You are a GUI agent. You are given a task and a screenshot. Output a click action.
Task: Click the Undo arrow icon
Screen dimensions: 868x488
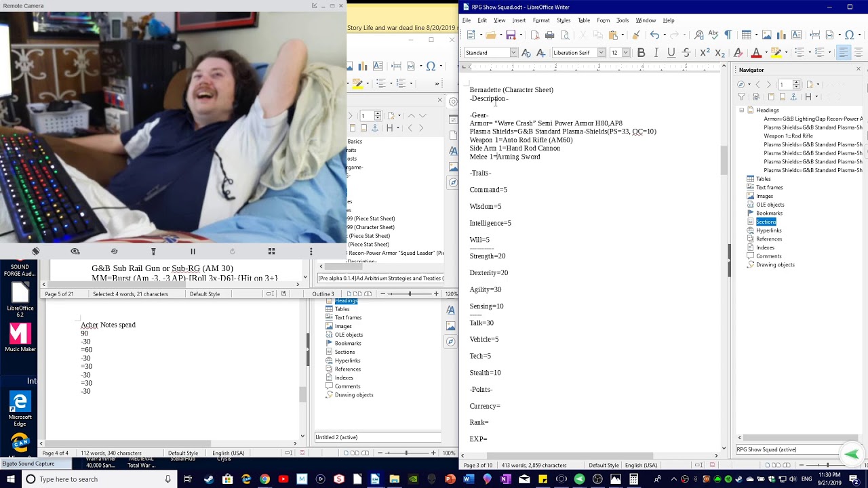point(654,35)
